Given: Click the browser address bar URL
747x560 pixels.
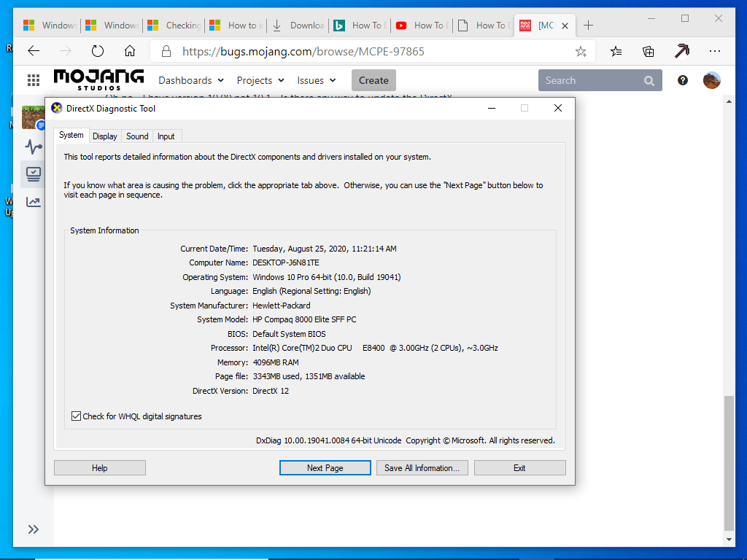Looking at the screenshot, I should pos(303,52).
